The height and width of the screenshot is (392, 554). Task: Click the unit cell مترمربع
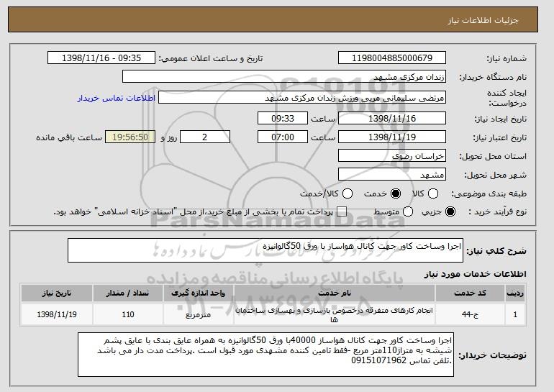[x=198, y=314]
